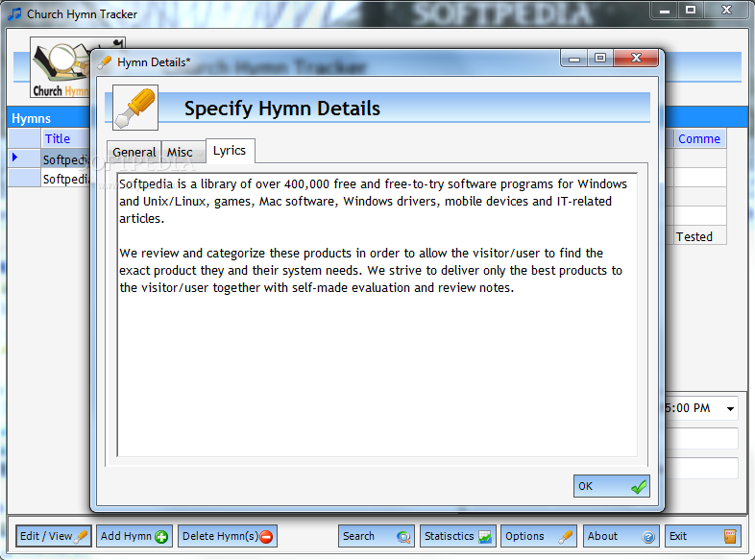Image resolution: width=755 pixels, height=560 pixels.
Task: Close the Hymn Details dialog
Action: (x=636, y=58)
